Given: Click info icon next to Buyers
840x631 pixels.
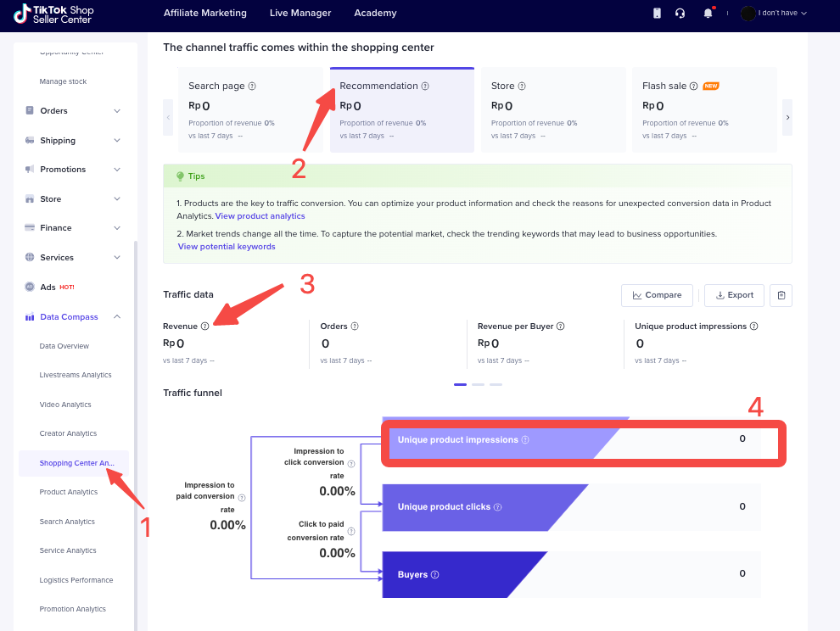Looking at the screenshot, I should click(435, 575).
